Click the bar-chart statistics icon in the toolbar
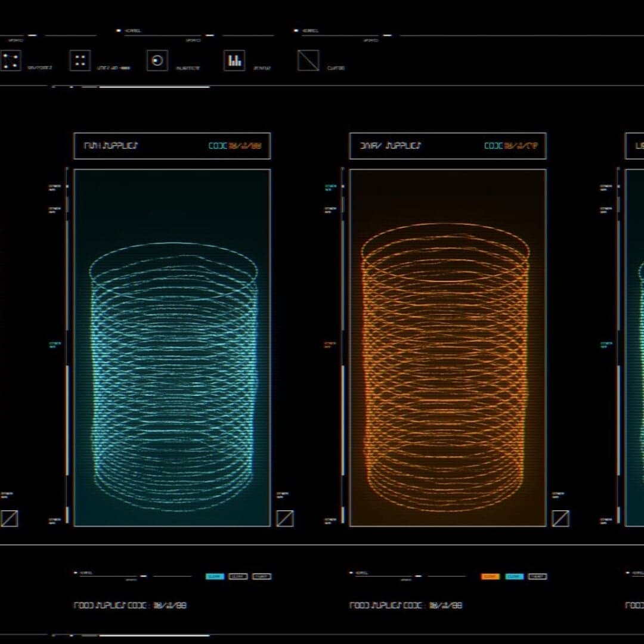The height and width of the screenshot is (644, 644). 234,60
